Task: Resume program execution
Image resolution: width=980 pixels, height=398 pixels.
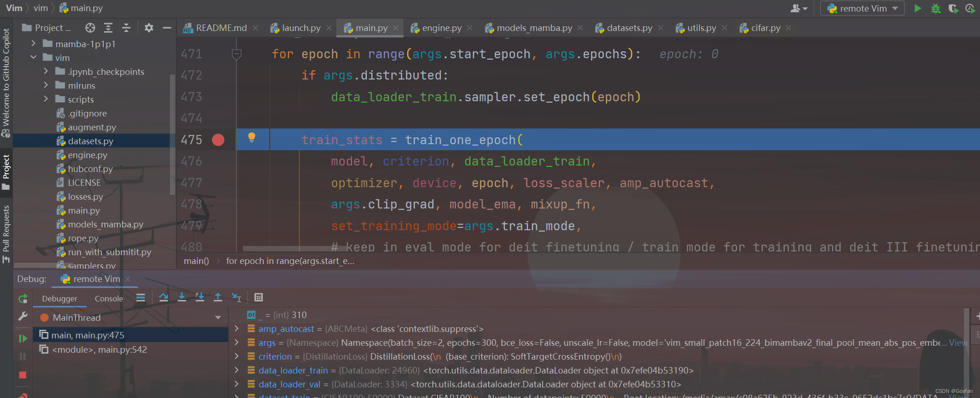Action: [x=23, y=338]
